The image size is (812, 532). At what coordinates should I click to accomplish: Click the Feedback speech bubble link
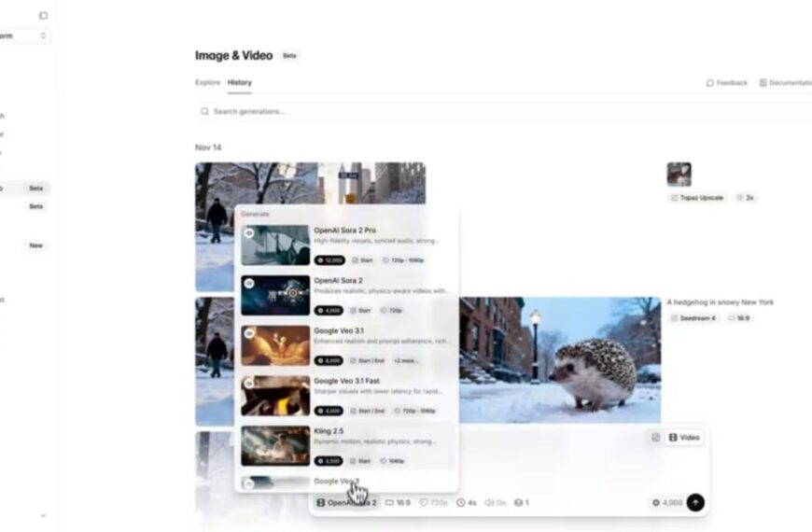pos(727,83)
